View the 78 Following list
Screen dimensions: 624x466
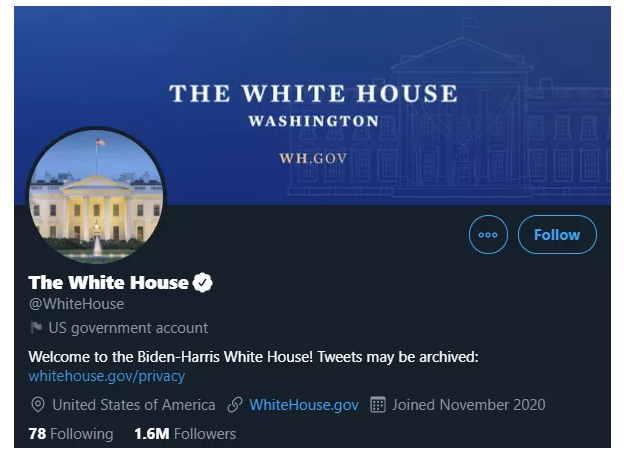pyautogui.click(x=70, y=434)
